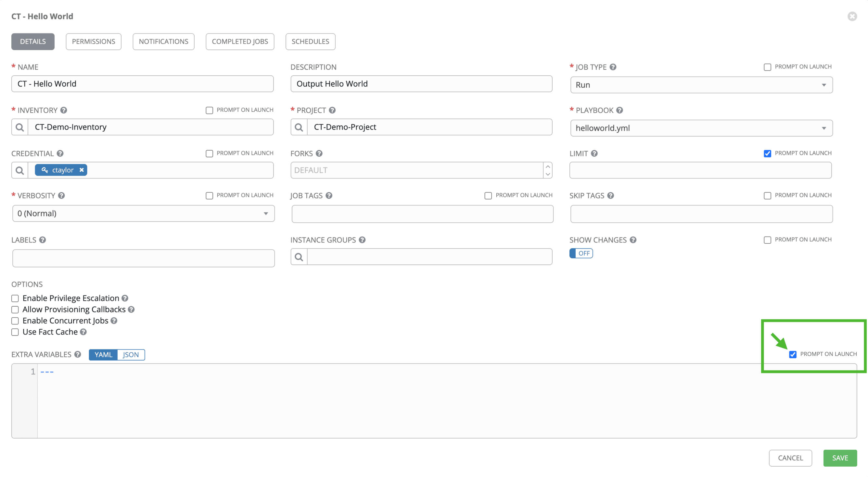Enable Privilege Escalation checkbox
The height and width of the screenshot is (477, 868).
[x=15, y=299]
